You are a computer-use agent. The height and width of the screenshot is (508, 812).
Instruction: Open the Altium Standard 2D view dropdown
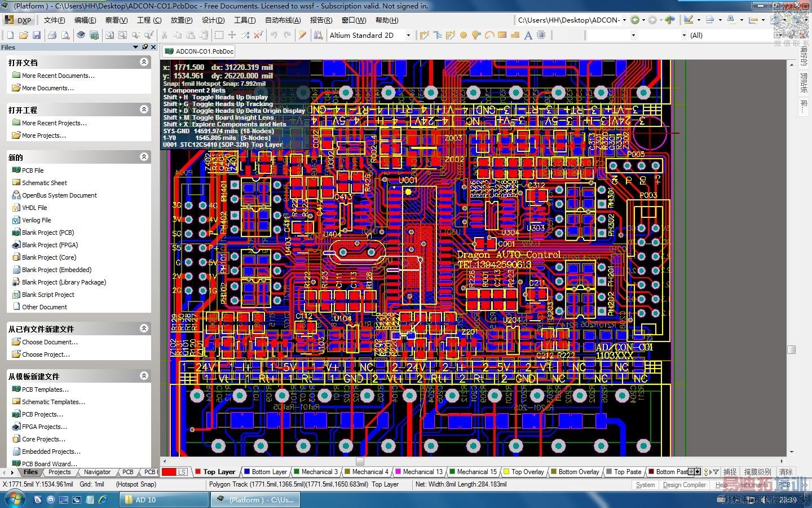tap(408, 35)
